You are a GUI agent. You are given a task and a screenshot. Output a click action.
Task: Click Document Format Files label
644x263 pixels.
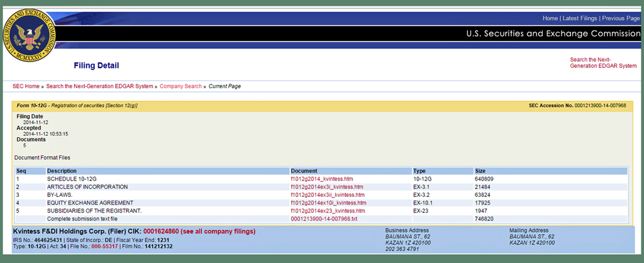click(x=42, y=157)
